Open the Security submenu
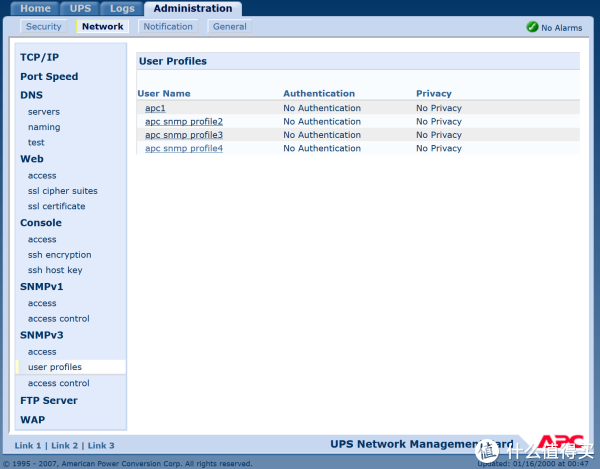Screen dimensions: 600x469 tap(44, 26)
